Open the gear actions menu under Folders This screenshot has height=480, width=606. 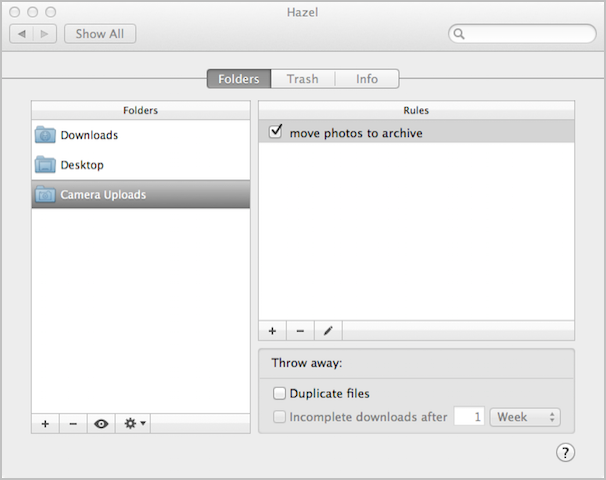133,424
